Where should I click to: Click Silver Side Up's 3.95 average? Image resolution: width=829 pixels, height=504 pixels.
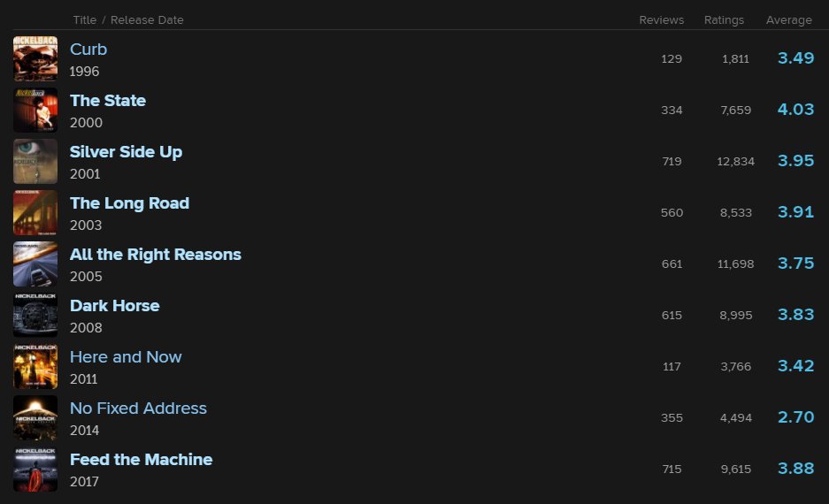pyautogui.click(x=795, y=161)
